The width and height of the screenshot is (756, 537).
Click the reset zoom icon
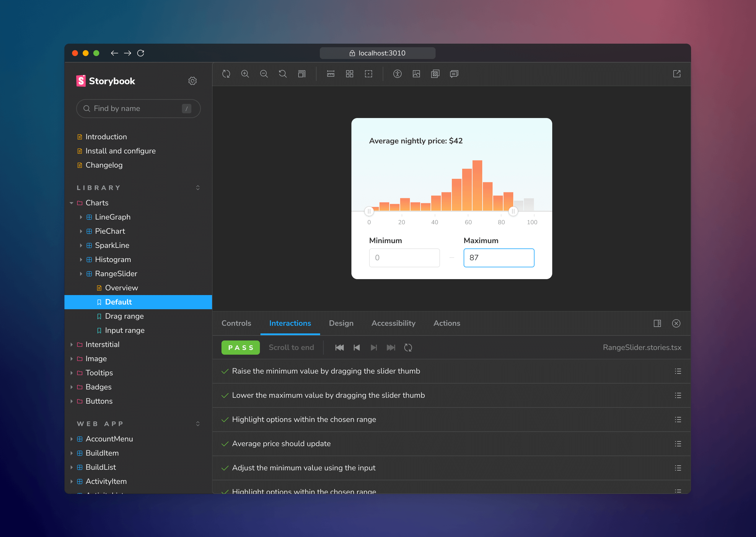tap(283, 74)
